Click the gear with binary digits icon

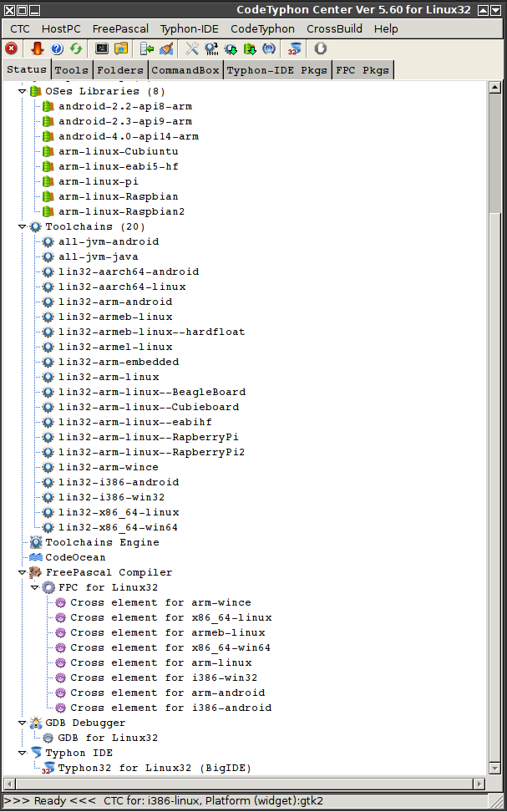tap(211, 48)
